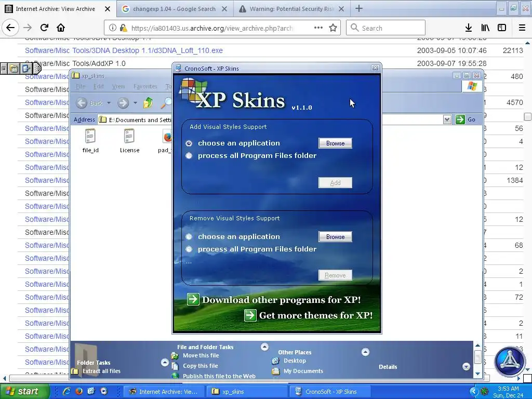532x399 pixels.
Task: Open View menu in xp_skins window
Action: pyautogui.click(x=118, y=87)
